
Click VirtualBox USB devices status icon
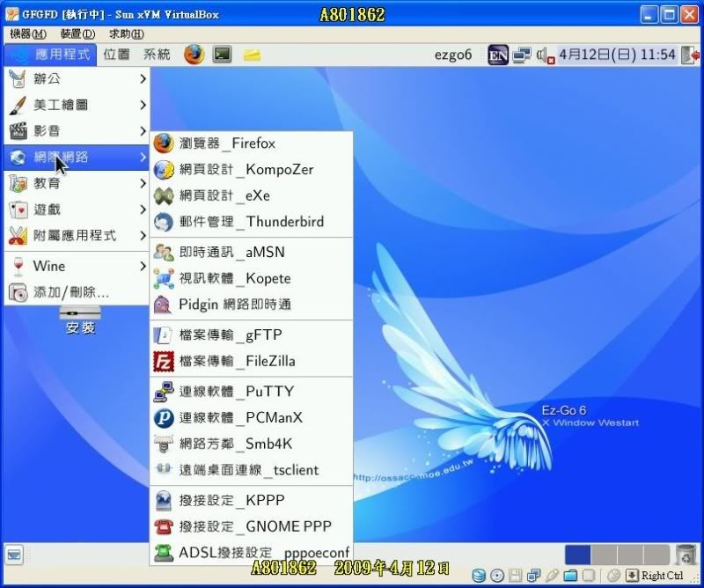click(553, 576)
